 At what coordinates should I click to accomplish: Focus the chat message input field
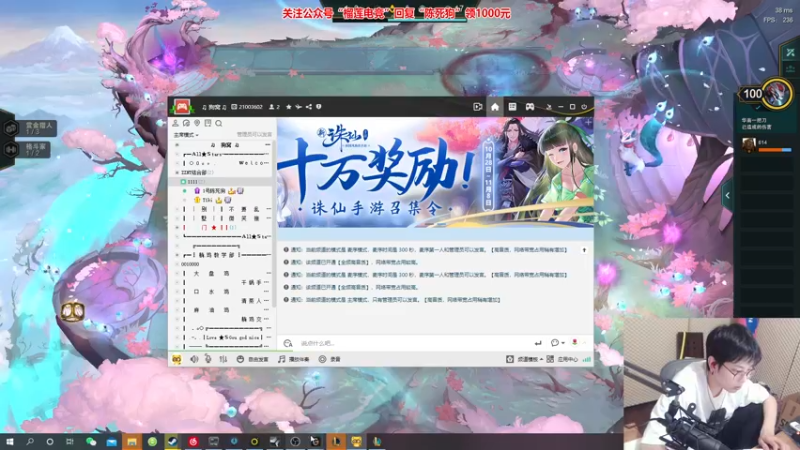413,343
